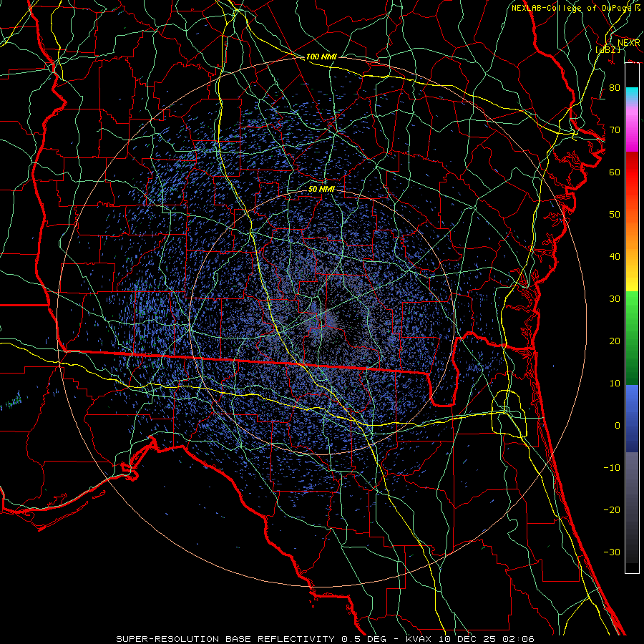The height and width of the screenshot is (644, 644).
Task: Select the 60 value on the dBZ scale
Action: (615, 172)
